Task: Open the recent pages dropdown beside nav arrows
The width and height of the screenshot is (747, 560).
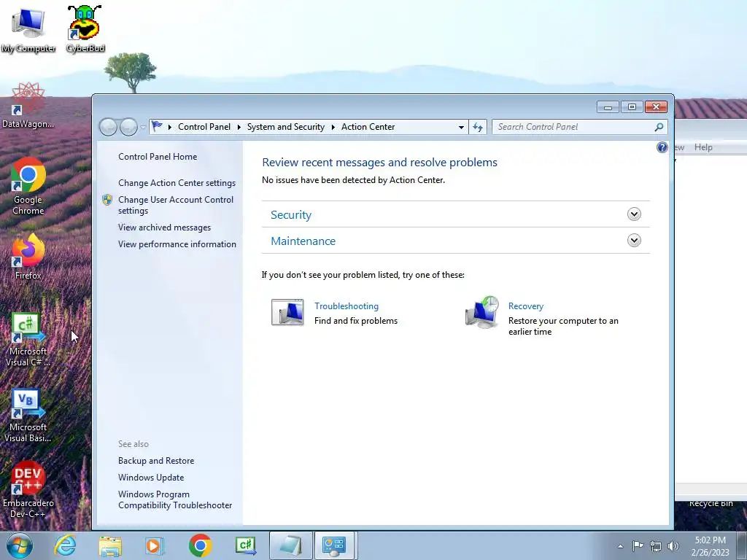Action: point(142,127)
